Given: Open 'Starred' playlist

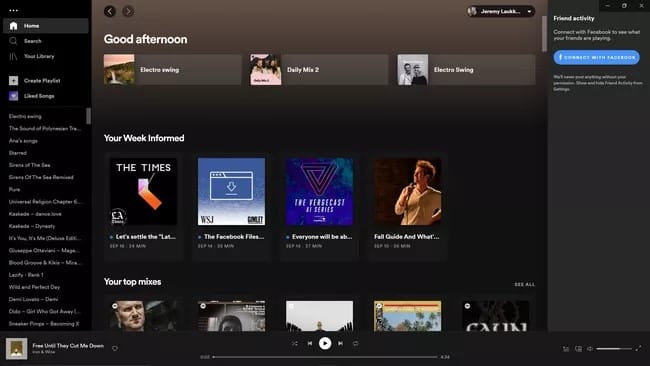Looking at the screenshot, I should 18,153.
